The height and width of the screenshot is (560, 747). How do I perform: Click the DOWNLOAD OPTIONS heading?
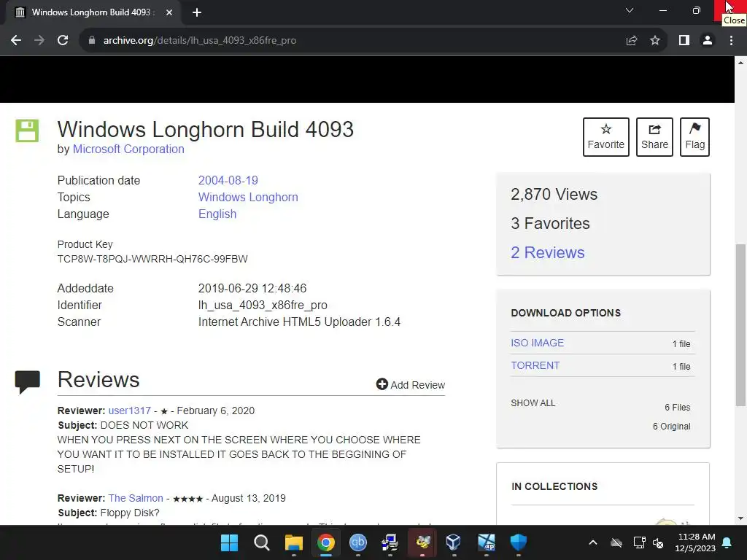click(x=566, y=313)
